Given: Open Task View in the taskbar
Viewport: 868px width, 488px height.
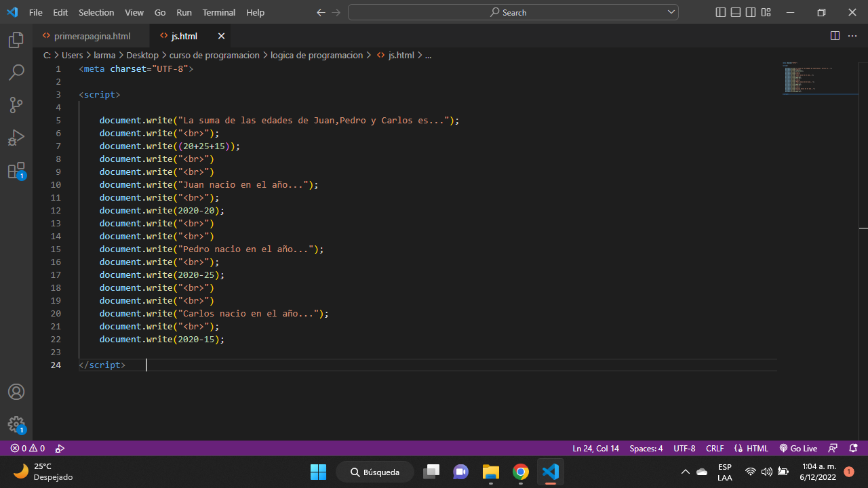Looking at the screenshot, I should click(x=431, y=472).
